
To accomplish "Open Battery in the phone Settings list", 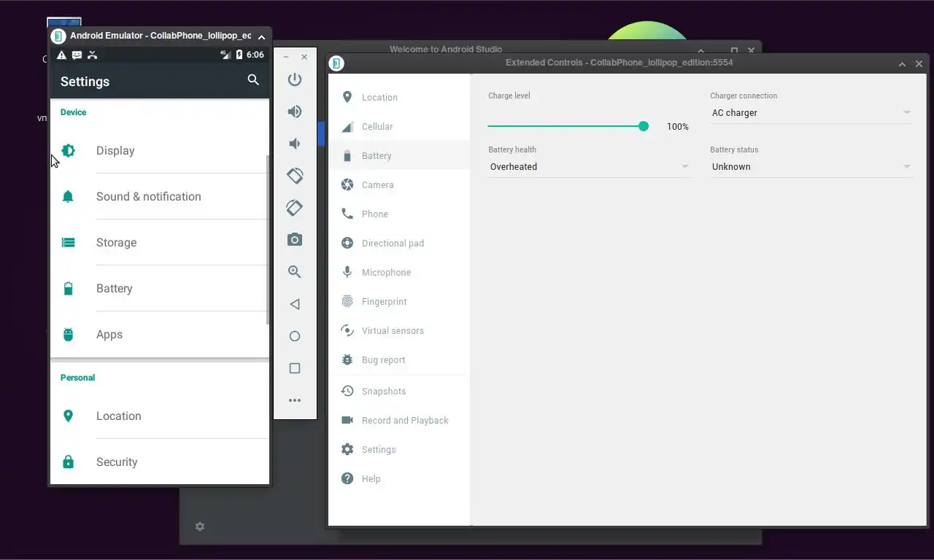I will tap(159, 289).
